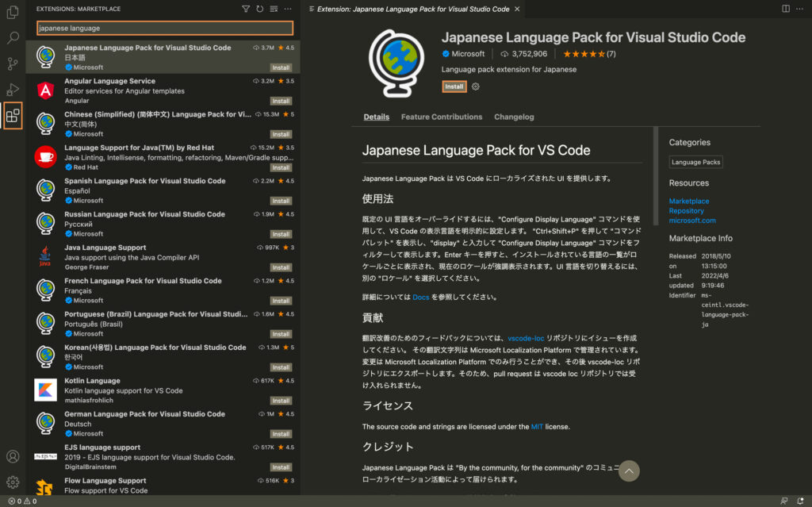
Task: Split the editor right
Action: point(786,9)
